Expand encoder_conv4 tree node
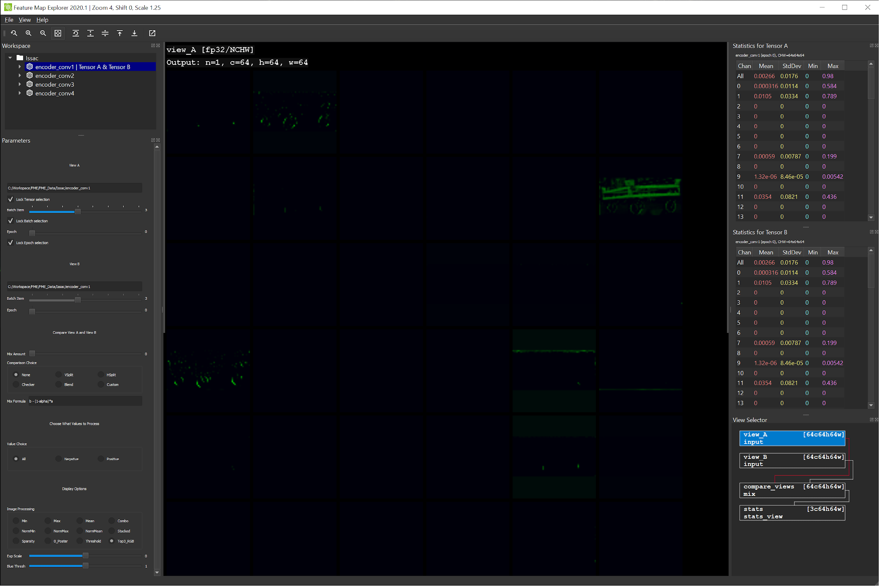The width and height of the screenshot is (879, 588). coord(20,93)
